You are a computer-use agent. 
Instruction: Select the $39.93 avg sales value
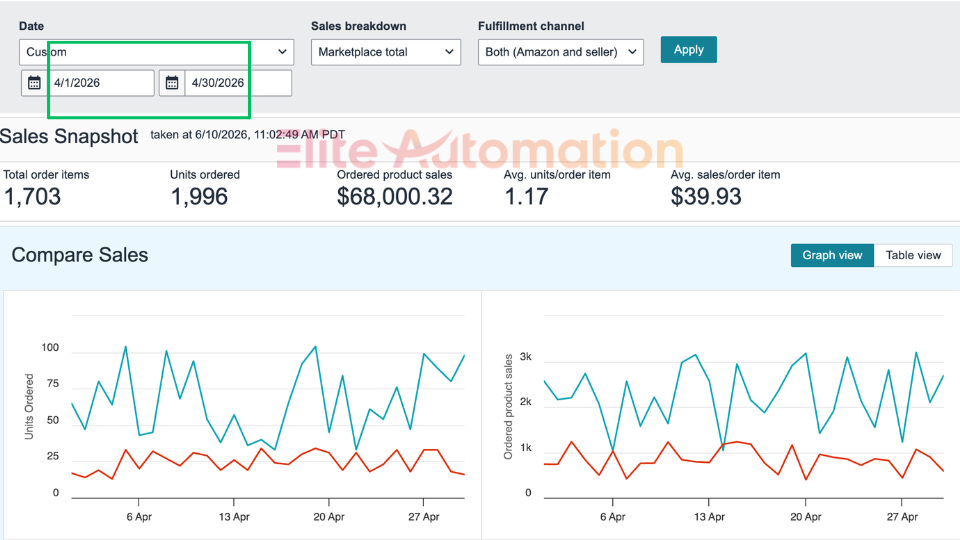point(706,197)
